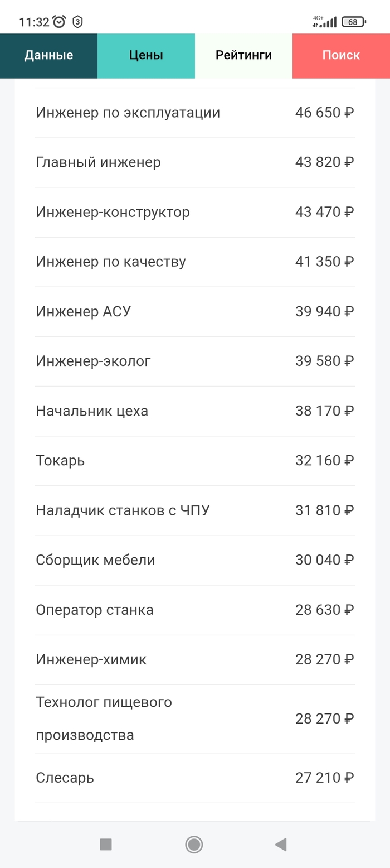Switch to the Данные tab
This screenshot has height=868, width=390.
[48, 55]
